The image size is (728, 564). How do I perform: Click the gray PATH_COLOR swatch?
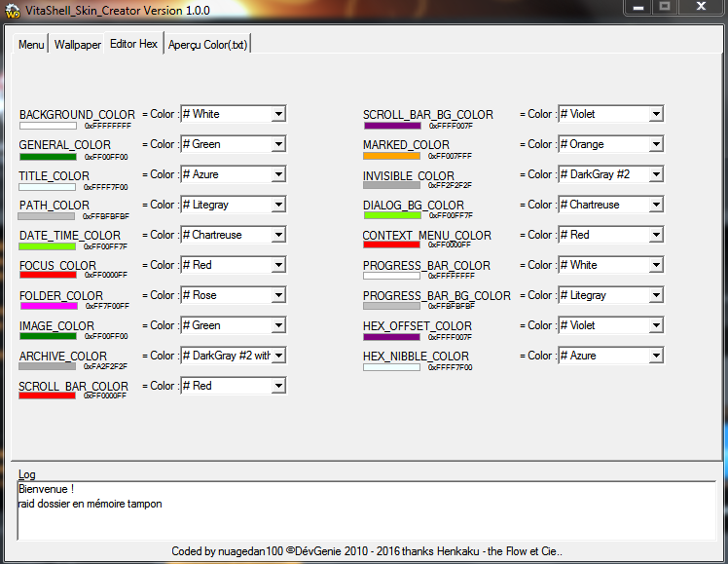(x=46, y=216)
